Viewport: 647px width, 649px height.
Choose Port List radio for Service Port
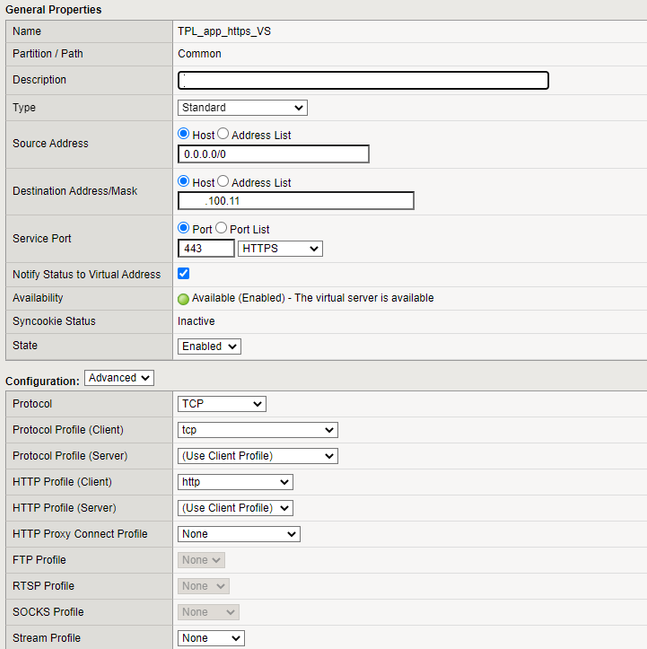coord(222,229)
